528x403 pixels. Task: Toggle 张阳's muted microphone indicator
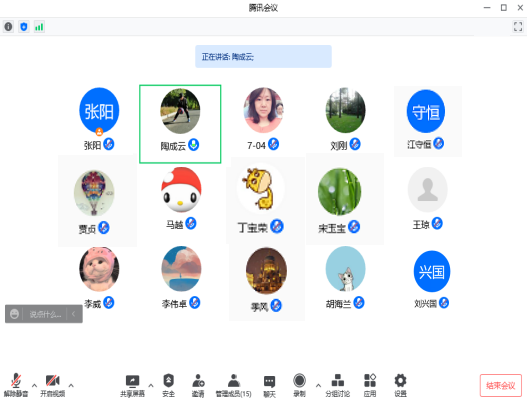point(108,144)
